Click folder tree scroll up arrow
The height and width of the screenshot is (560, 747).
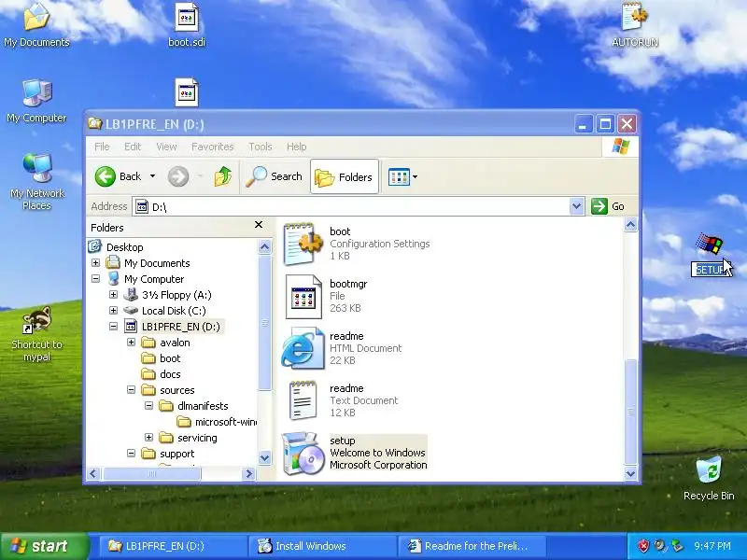pyautogui.click(x=265, y=246)
